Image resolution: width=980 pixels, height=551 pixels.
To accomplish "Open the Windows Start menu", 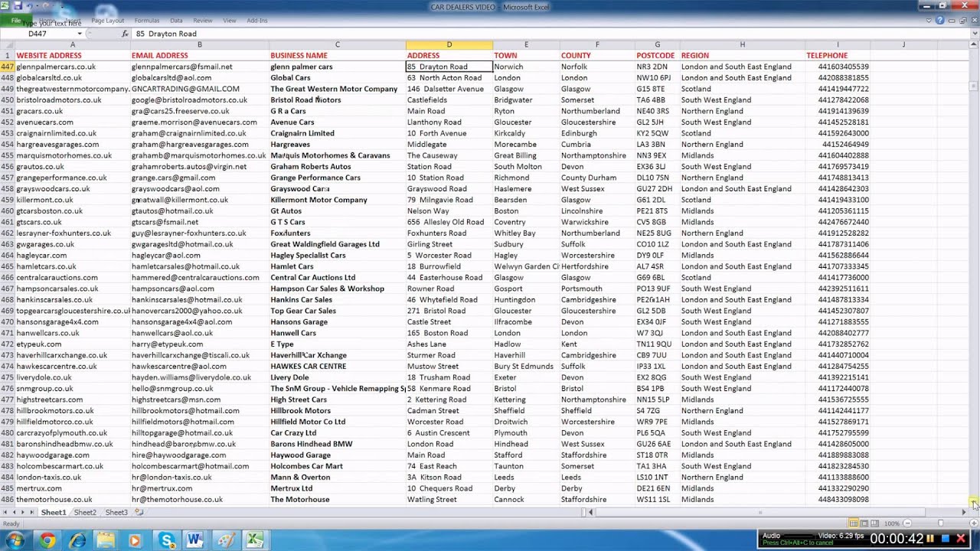I will tap(15, 540).
